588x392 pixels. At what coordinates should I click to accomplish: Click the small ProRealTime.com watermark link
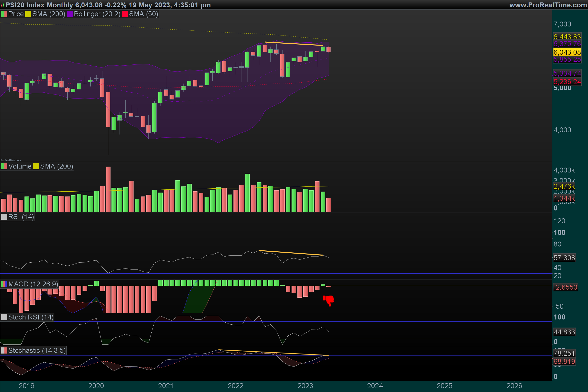click(11, 160)
